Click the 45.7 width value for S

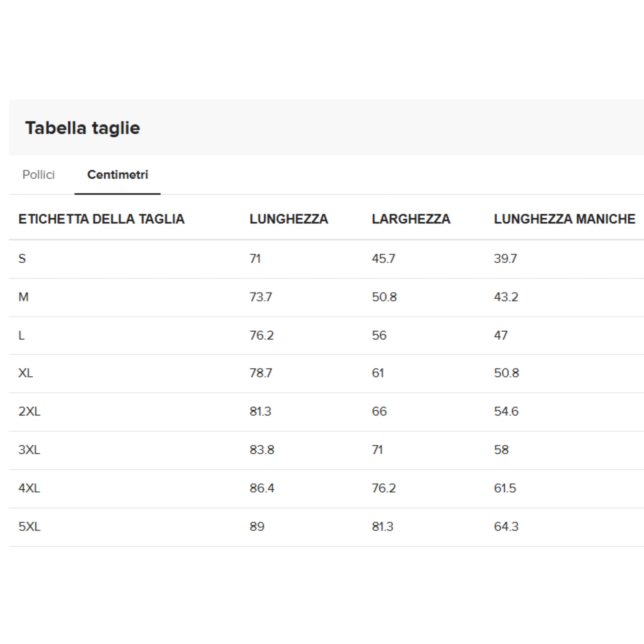pos(383,259)
